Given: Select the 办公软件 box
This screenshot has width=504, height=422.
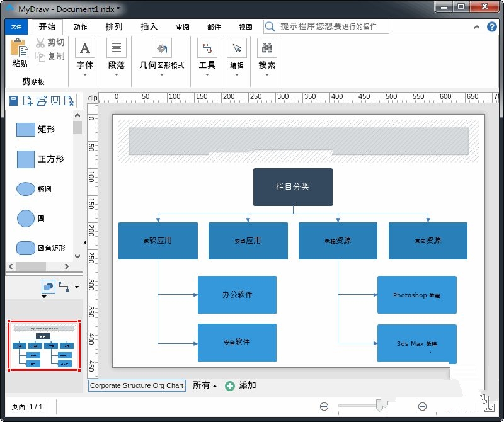Looking at the screenshot, I should pyautogui.click(x=237, y=295).
